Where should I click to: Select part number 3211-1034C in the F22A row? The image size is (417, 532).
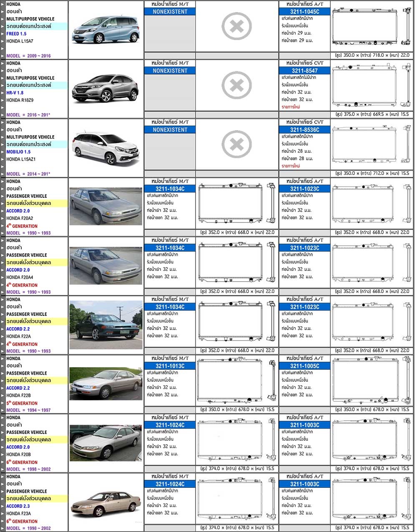pyautogui.click(x=170, y=307)
